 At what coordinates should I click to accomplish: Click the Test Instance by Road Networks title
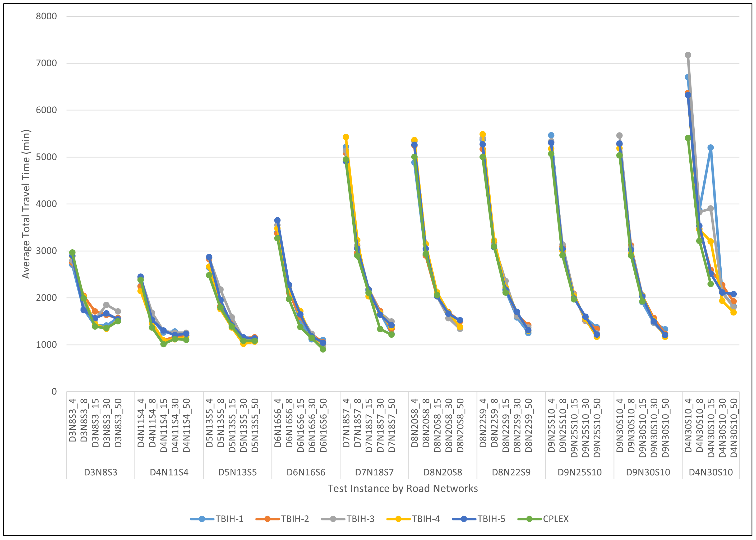click(x=403, y=488)
